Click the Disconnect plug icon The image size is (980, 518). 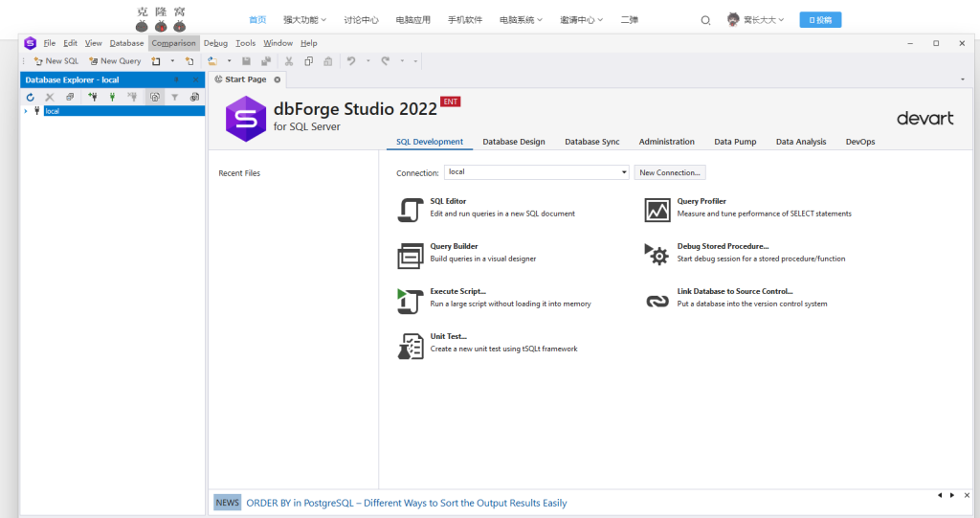[x=132, y=97]
